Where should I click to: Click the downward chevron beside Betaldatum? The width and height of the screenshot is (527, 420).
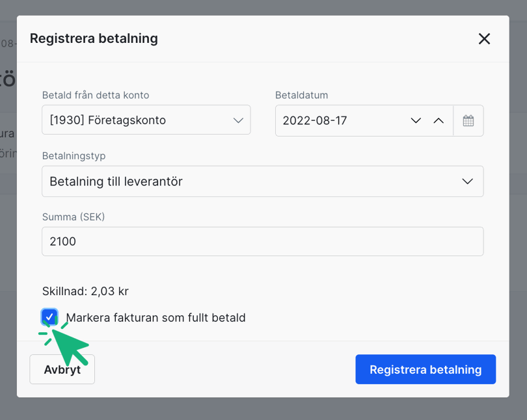pyautogui.click(x=416, y=120)
